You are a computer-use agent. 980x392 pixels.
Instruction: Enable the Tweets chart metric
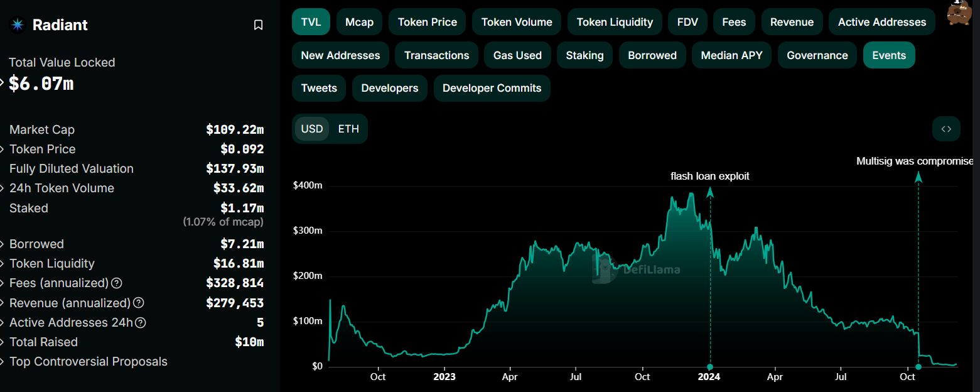pyautogui.click(x=319, y=88)
